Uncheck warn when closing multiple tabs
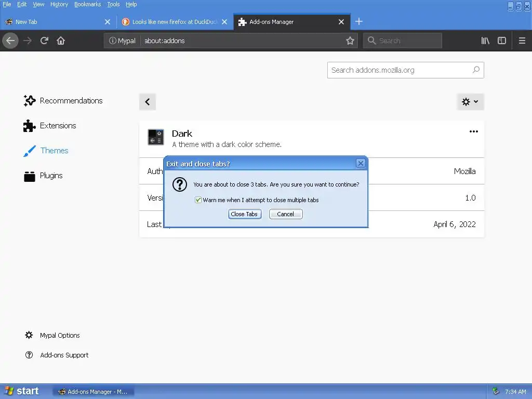Image resolution: width=532 pixels, height=399 pixels. pyautogui.click(x=198, y=200)
